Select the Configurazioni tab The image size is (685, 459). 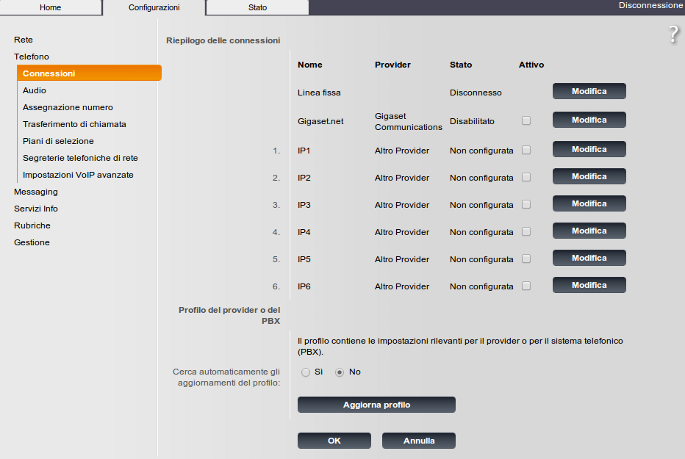(x=154, y=7)
